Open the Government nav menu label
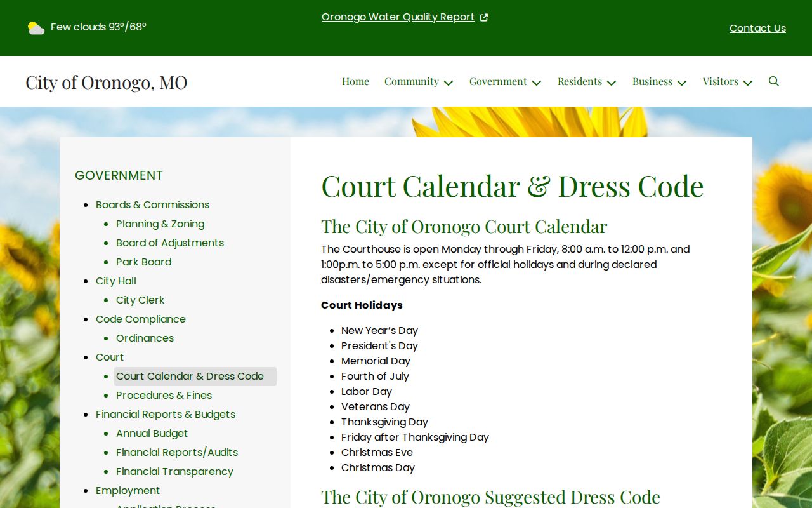 pyautogui.click(x=498, y=81)
